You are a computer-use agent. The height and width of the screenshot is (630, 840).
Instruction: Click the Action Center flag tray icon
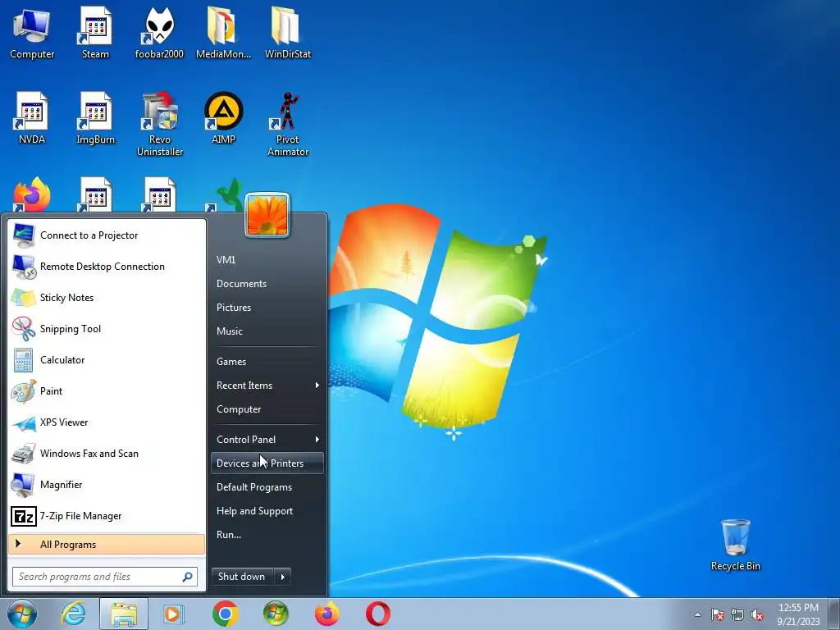click(717, 614)
